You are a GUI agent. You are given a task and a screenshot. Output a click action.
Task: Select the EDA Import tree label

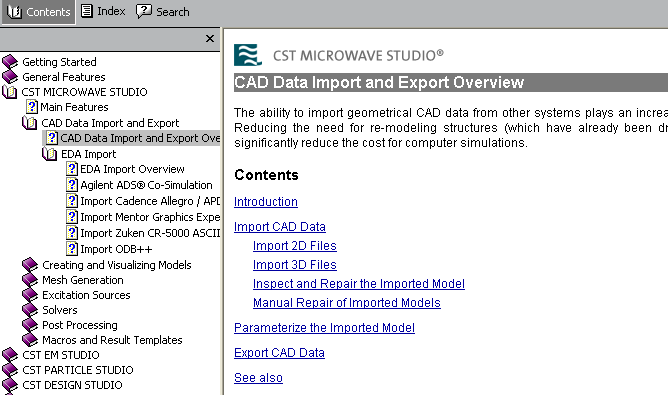point(89,154)
